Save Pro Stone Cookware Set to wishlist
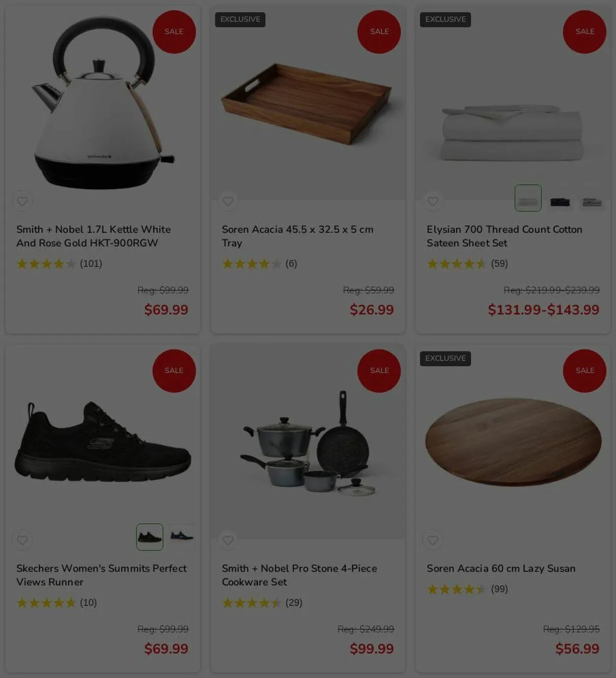 (x=228, y=540)
